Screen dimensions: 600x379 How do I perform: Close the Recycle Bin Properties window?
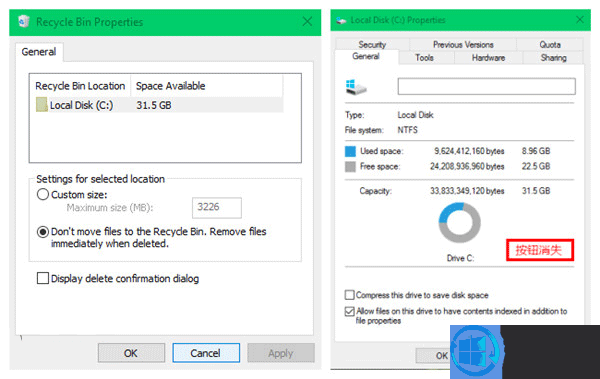307,21
